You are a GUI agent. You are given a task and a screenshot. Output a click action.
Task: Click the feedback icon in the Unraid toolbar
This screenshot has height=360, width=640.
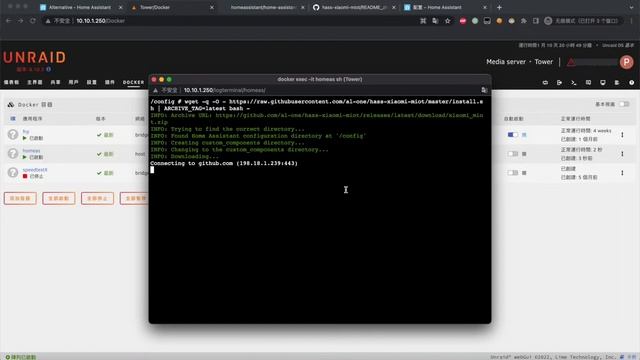pyautogui.click(x=588, y=82)
